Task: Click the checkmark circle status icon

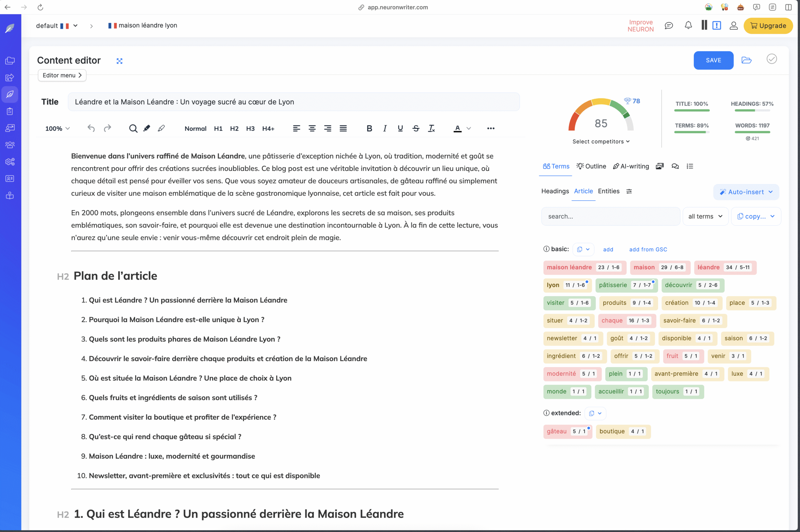Action: [x=772, y=59]
